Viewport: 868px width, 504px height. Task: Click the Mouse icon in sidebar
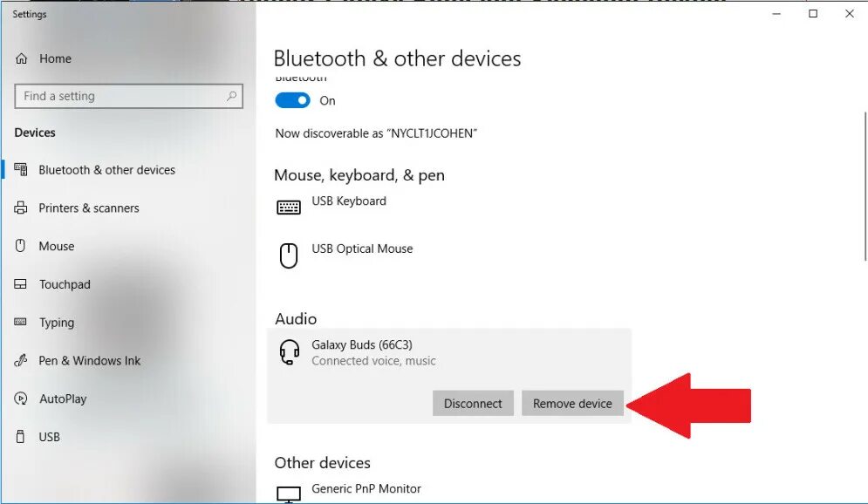click(21, 246)
